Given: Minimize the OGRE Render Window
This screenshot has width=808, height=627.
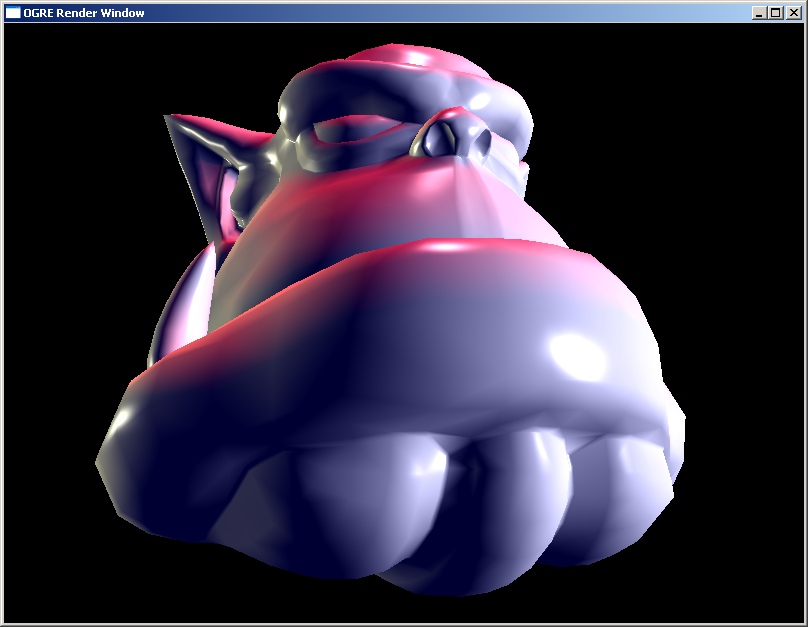Looking at the screenshot, I should [x=759, y=13].
